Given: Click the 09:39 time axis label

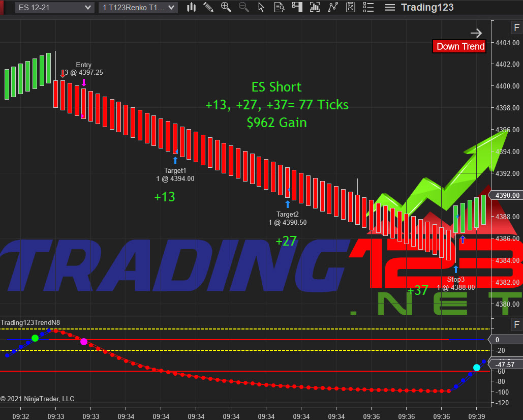Looking at the screenshot, I should pyautogui.click(x=476, y=416).
